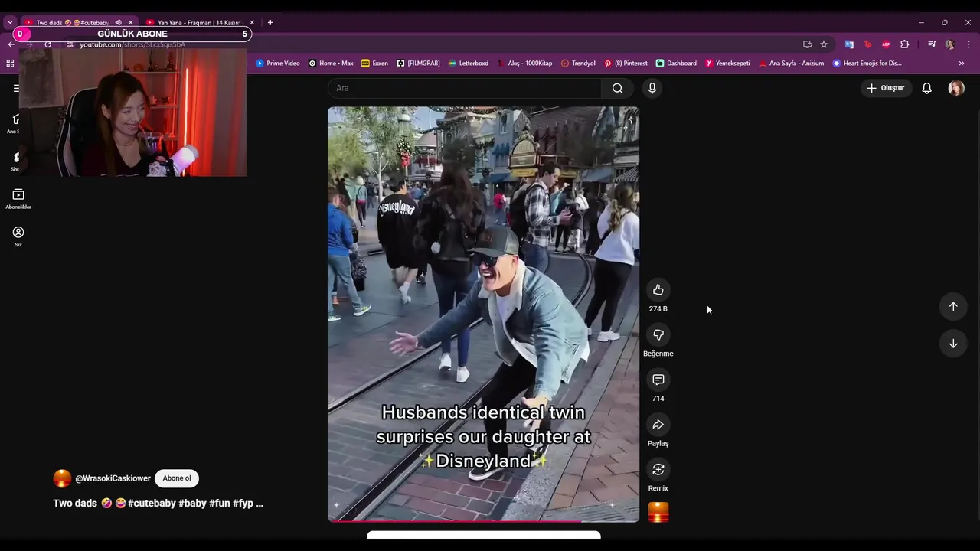Click the Oluştur create button
980x551 pixels.
tap(886, 88)
